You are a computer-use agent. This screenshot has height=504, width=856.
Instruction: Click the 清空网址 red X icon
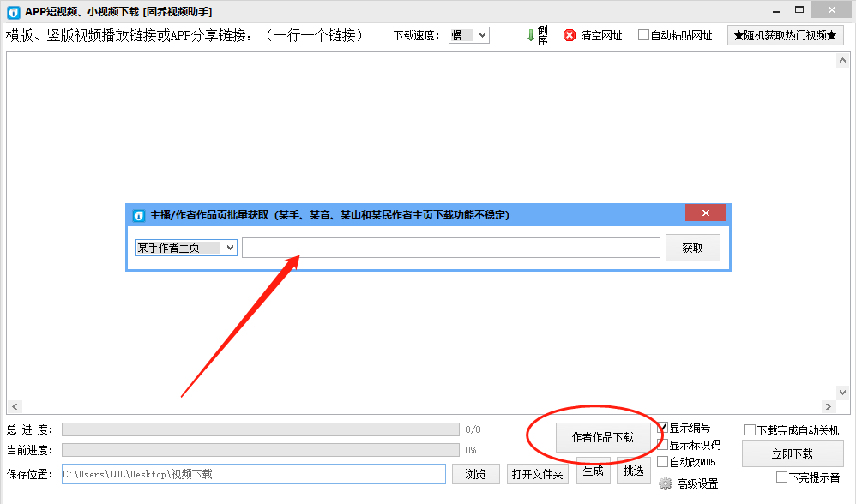click(569, 35)
